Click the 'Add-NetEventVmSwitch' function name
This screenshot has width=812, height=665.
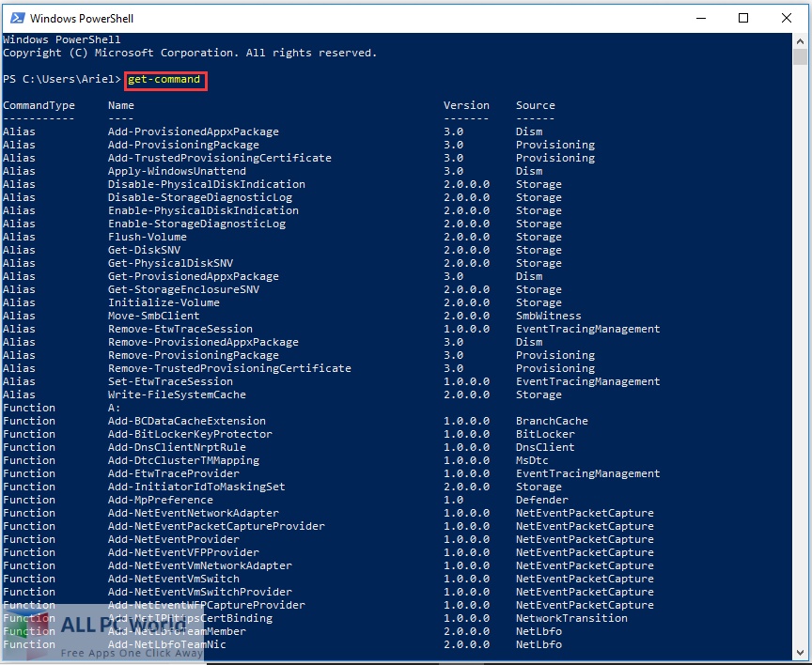174,580
